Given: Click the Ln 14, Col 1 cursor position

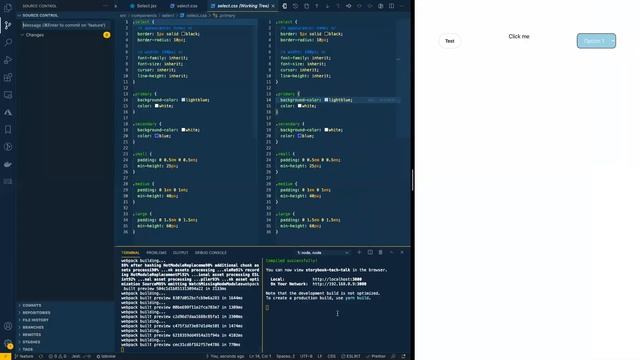Looking at the screenshot, I should click(260, 356).
